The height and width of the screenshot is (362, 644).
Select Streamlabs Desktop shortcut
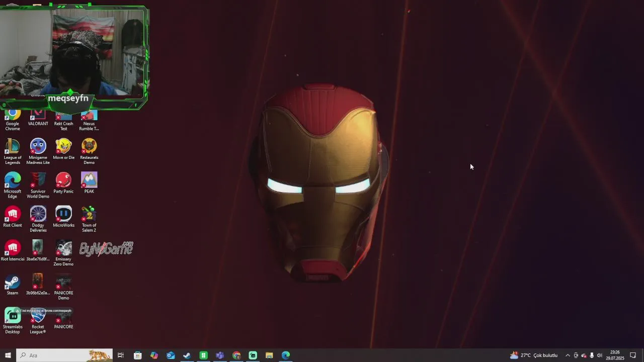13,320
